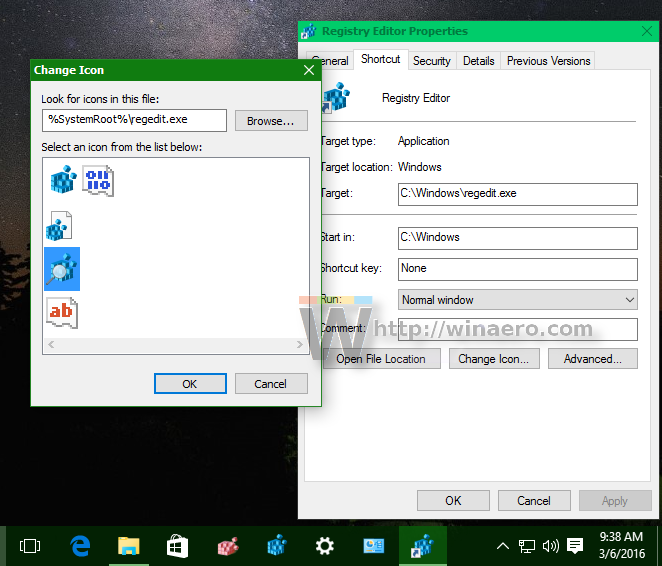Click the Comment field
Image resolution: width=662 pixels, height=566 pixels.
[x=518, y=329]
